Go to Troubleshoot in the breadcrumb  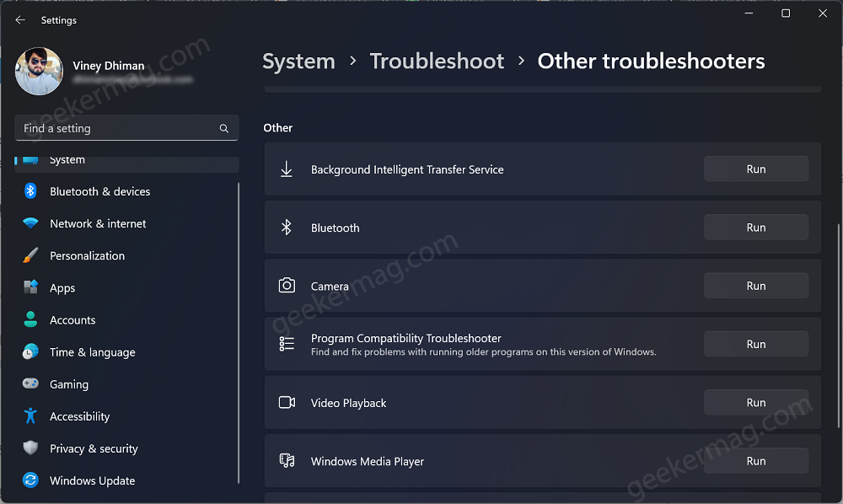(x=437, y=62)
